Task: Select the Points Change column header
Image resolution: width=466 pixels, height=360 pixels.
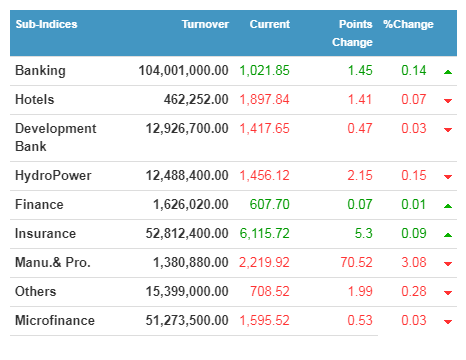Action: pyautogui.click(x=352, y=33)
